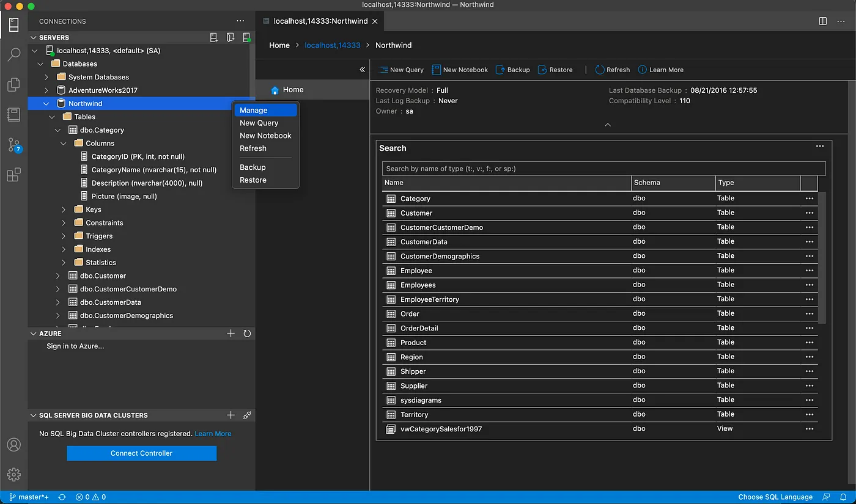856x504 pixels.
Task: Open the Notebooks view in activity bar
Action: 13,114
